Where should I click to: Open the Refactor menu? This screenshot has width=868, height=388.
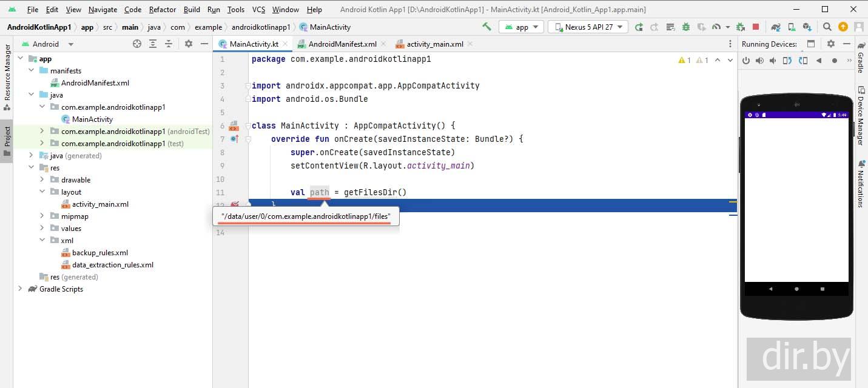tap(163, 9)
